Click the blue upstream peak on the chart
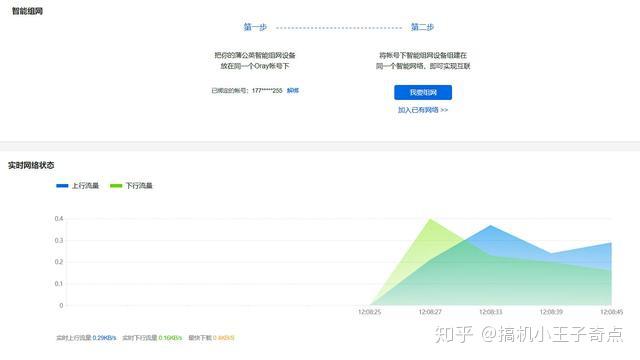Image resolution: width=640 pixels, height=360 pixels. tap(491, 226)
